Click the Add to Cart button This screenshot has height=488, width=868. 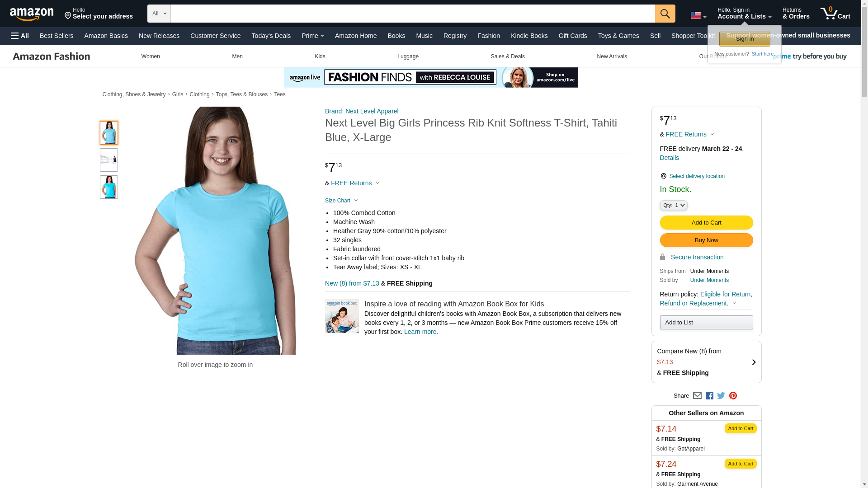click(x=706, y=222)
